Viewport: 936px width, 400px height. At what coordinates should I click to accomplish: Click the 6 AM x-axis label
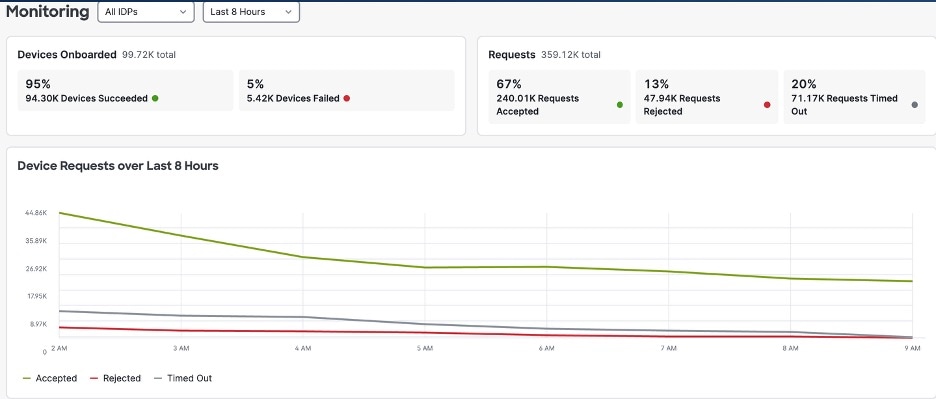click(546, 348)
